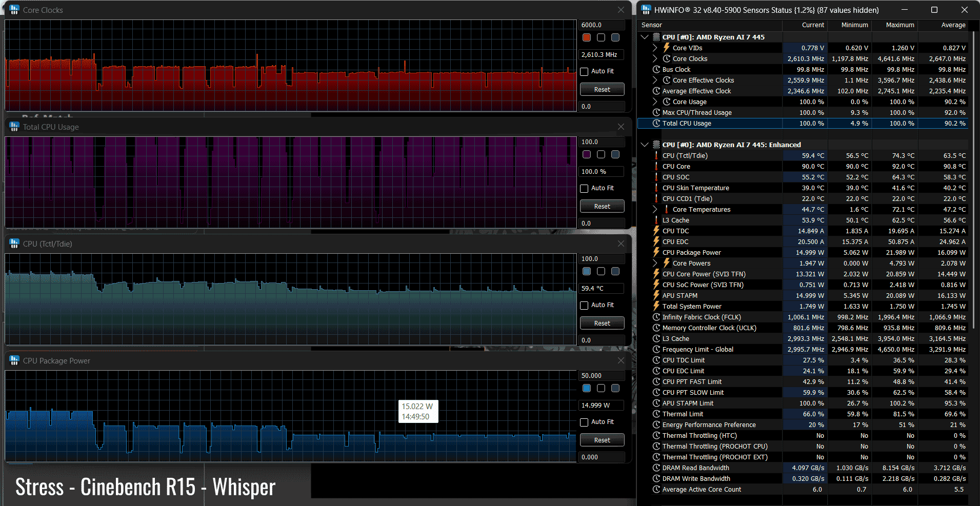Reset the CPU (Tctl/Tdie) graph
The width and height of the screenshot is (980, 506).
(x=602, y=323)
